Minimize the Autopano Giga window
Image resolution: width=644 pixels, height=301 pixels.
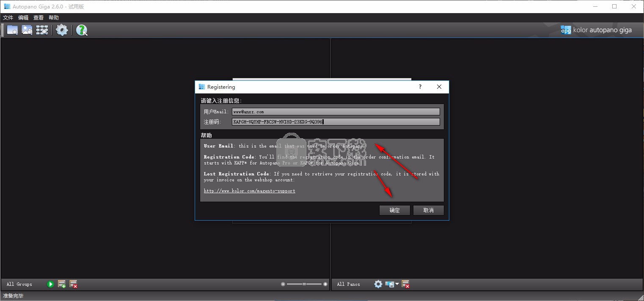(x=595, y=6)
